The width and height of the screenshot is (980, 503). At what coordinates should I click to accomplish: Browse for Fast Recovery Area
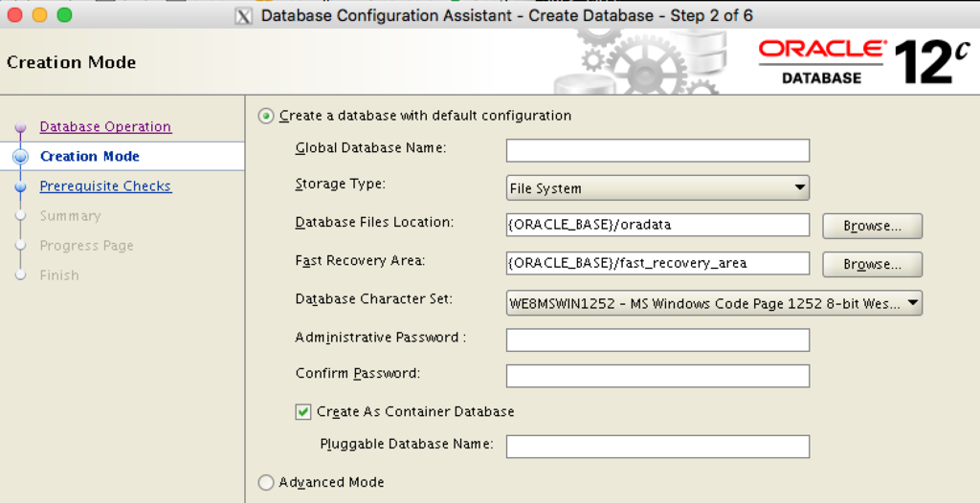[x=872, y=264]
